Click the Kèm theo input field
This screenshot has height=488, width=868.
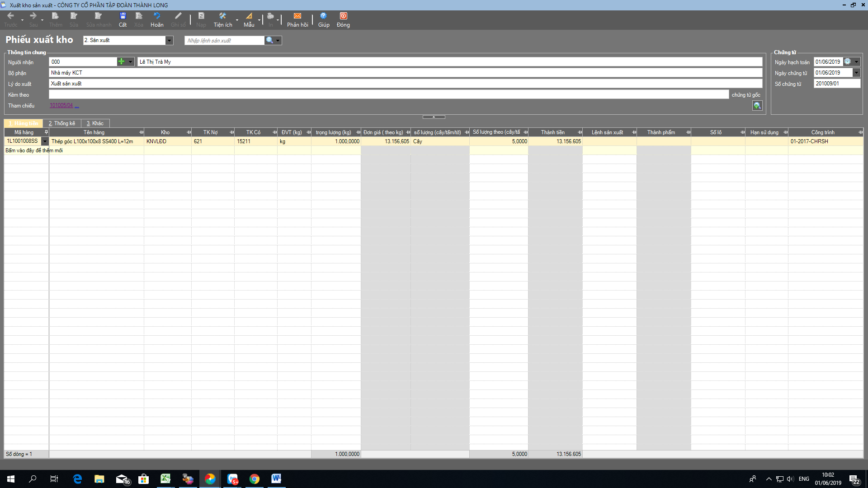click(x=388, y=94)
